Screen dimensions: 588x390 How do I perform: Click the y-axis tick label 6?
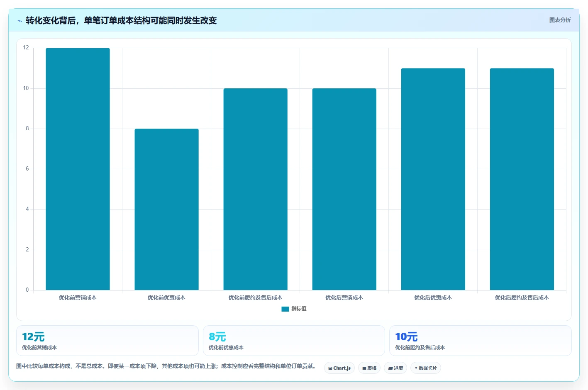(27, 169)
